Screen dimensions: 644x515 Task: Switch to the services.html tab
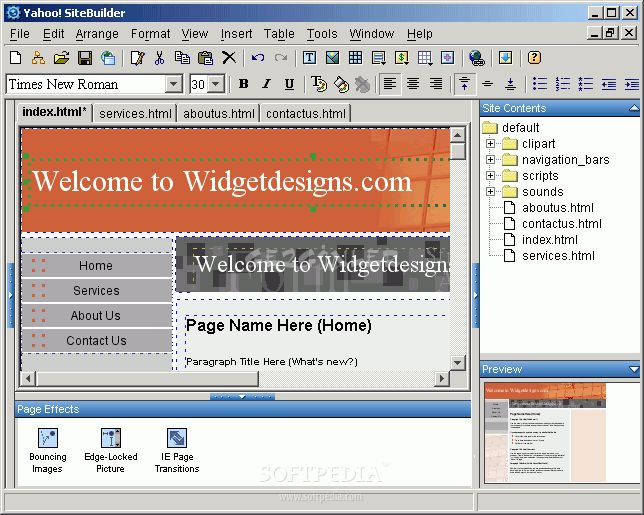(x=135, y=113)
